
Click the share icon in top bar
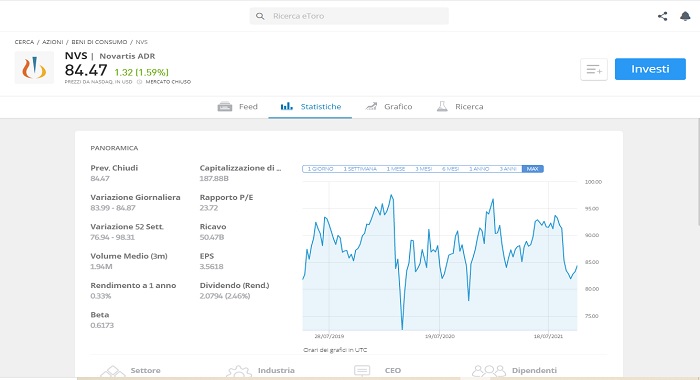pos(662,17)
